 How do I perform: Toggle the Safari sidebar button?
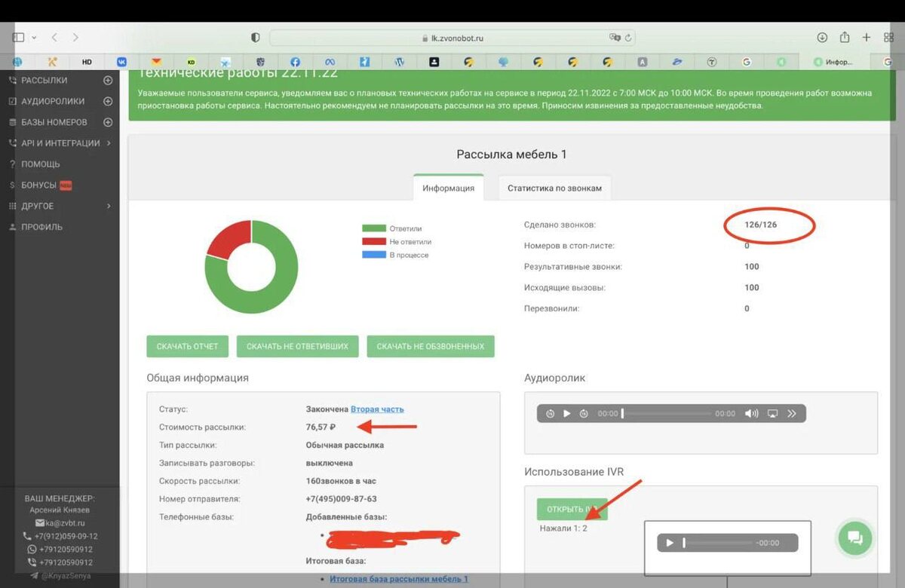tap(19, 37)
